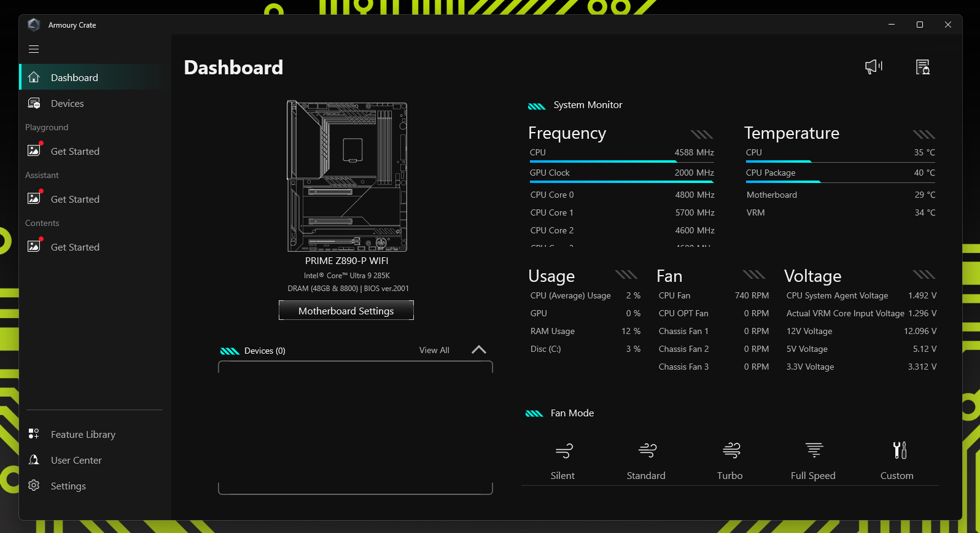This screenshot has height=533, width=980.
Task: Click the Turbo fan mode icon
Action: click(731, 451)
